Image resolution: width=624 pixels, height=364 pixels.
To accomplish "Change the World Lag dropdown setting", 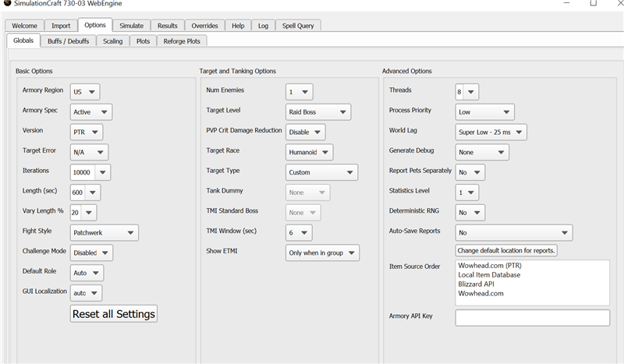I will 491,132.
